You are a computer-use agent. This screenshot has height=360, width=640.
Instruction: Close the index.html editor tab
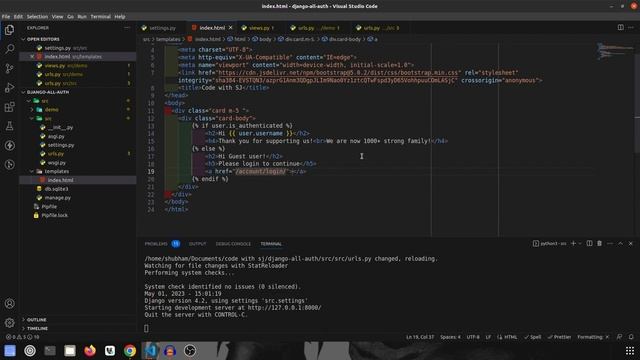coord(231,28)
